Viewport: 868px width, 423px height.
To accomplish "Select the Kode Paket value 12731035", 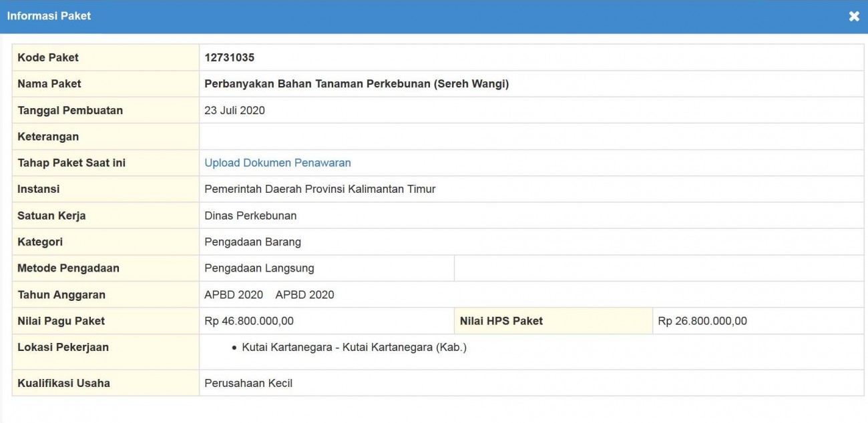I will pos(230,57).
